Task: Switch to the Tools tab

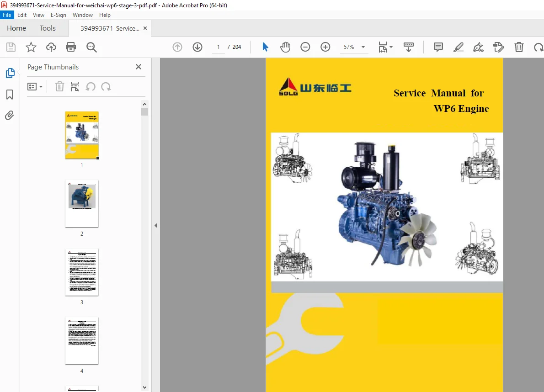Action: point(48,28)
